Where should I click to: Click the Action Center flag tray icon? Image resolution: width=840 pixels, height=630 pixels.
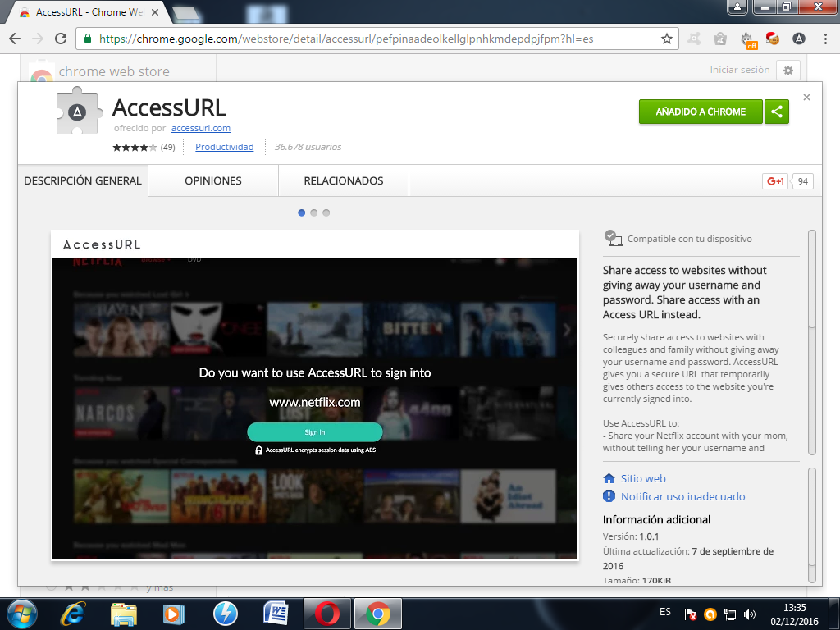click(690, 614)
